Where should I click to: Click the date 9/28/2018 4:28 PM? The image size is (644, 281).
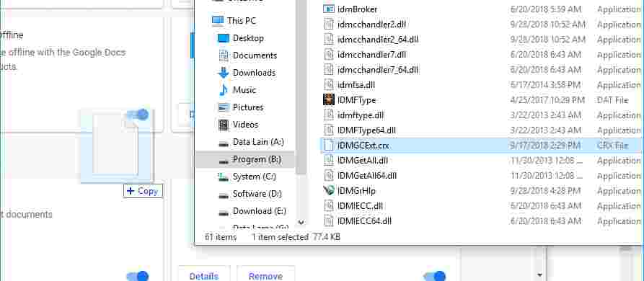pyautogui.click(x=545, y=191)
